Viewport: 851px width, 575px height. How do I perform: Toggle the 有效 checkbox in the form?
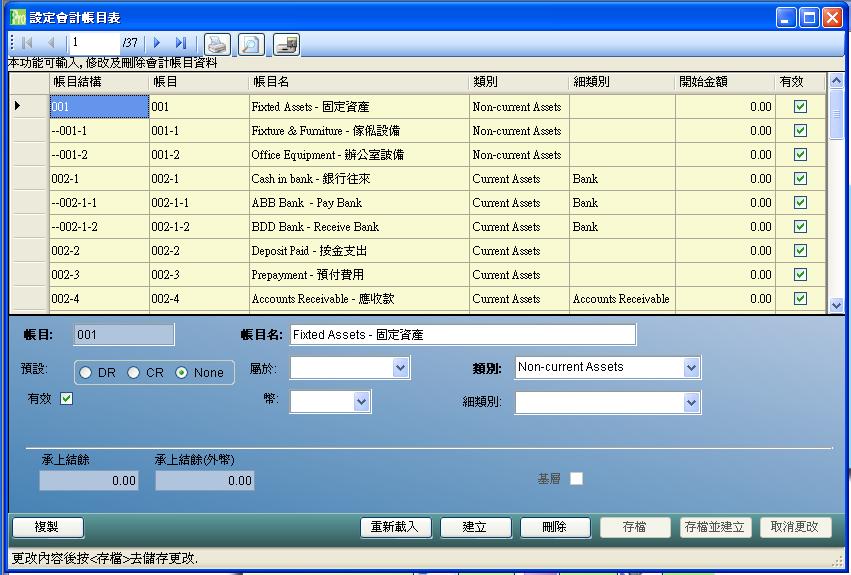(67, 399)
